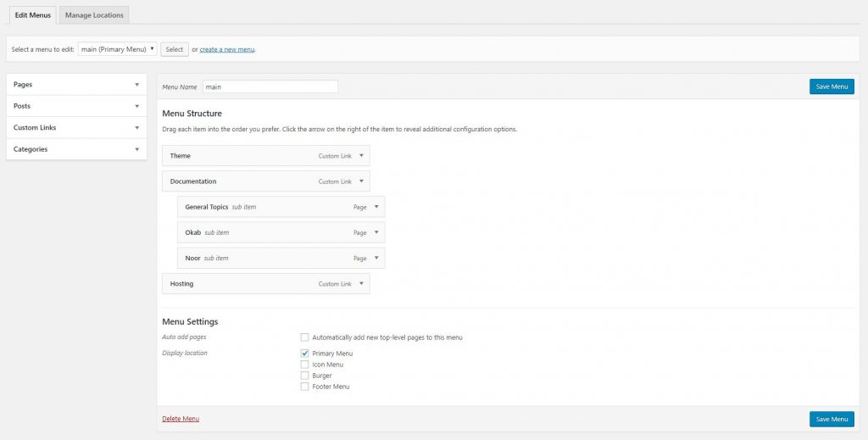Expand the Documentation menu item arrow

point(361,181)
